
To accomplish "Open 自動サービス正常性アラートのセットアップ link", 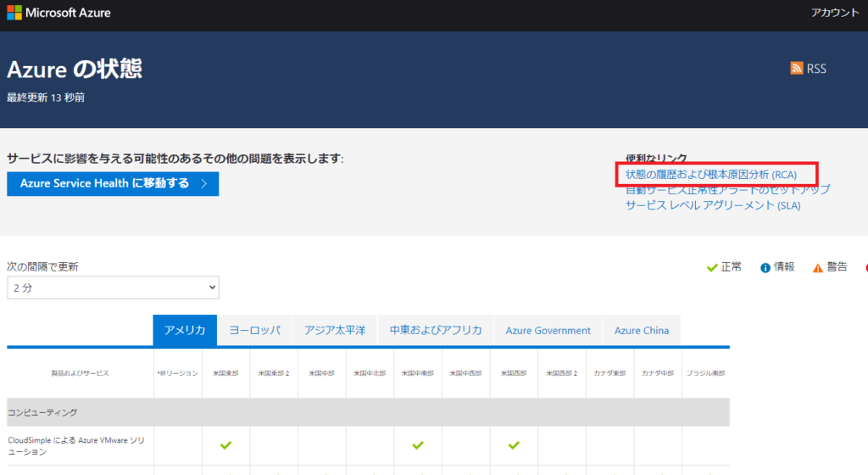I will pos(728,189).
